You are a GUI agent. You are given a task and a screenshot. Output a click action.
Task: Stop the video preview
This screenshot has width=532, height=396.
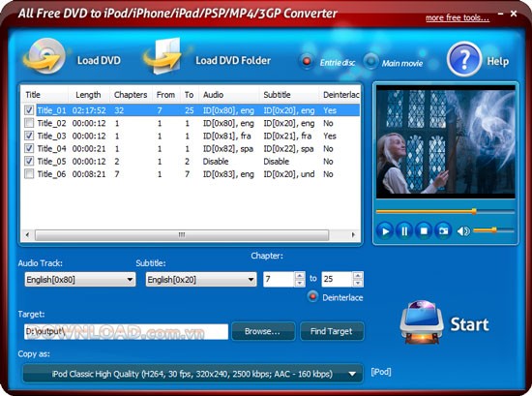coord(424,231)
